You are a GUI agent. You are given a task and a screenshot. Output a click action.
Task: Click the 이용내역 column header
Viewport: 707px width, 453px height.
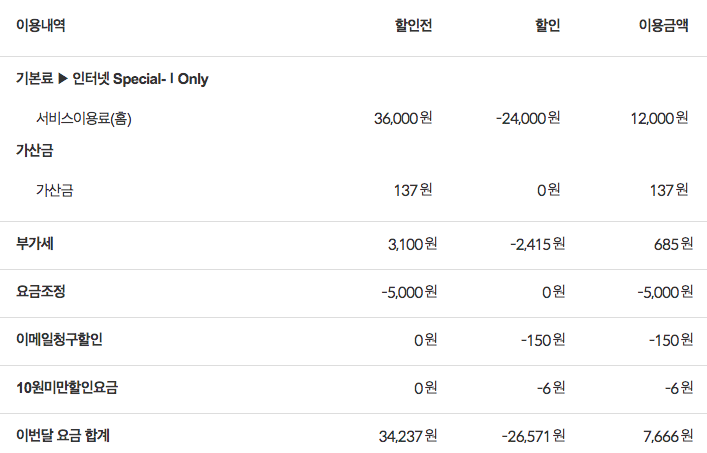click(x=41, y=26)
